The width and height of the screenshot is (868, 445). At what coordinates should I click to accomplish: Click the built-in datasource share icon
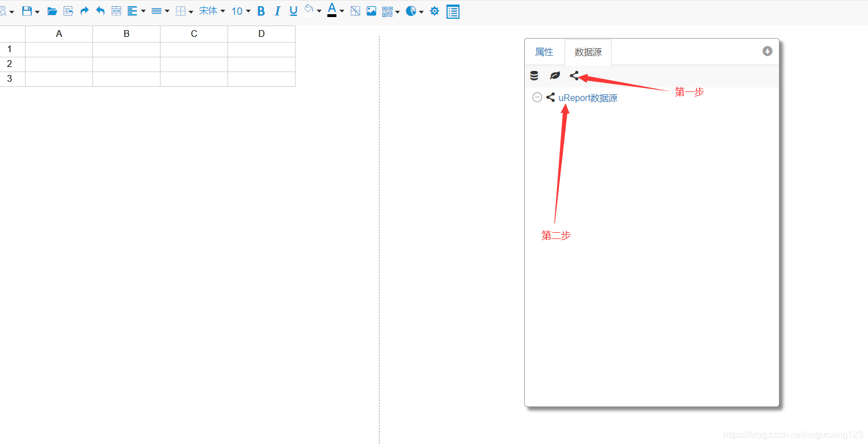575,75
